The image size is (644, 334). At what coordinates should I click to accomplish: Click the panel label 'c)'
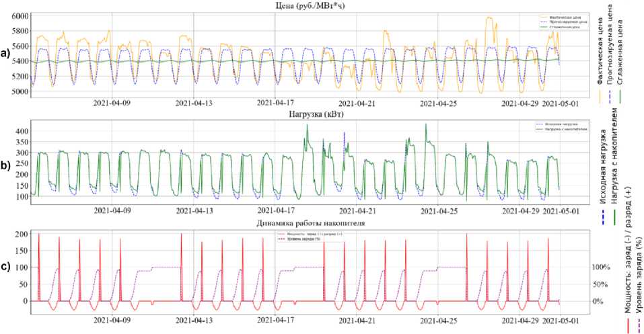coord(6,267)
